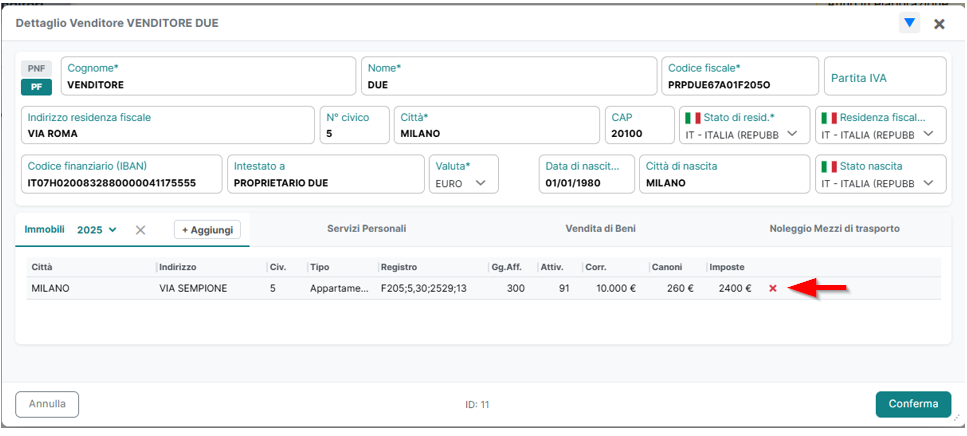Select the PF entity type toggle
The width and height of the screenshot is (967, 436).
coord(36,87)
